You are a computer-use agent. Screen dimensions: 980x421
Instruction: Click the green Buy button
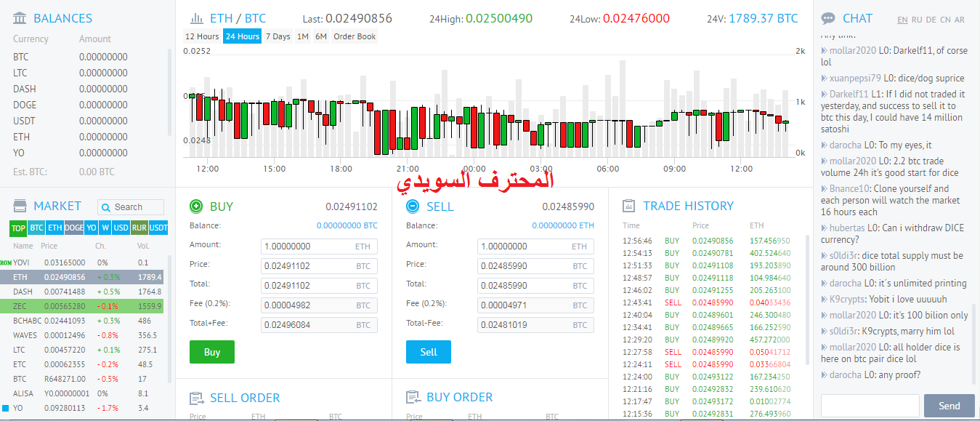[212, 352]
